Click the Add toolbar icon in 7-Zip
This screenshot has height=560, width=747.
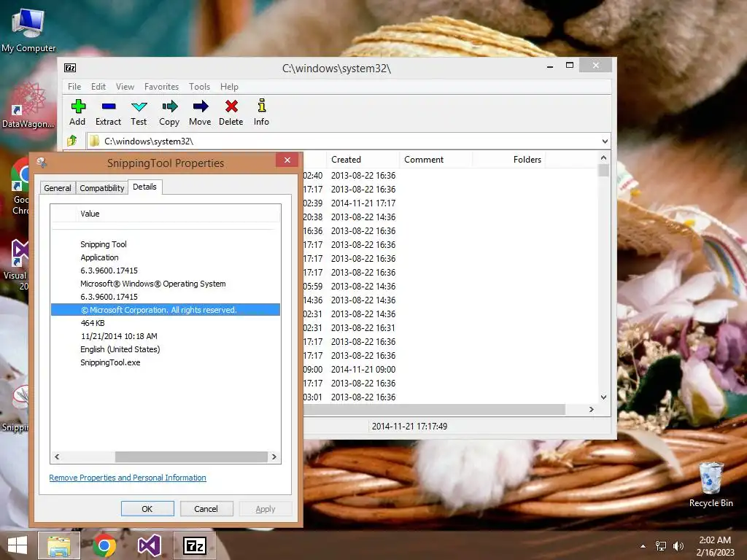tap(77, 112)
